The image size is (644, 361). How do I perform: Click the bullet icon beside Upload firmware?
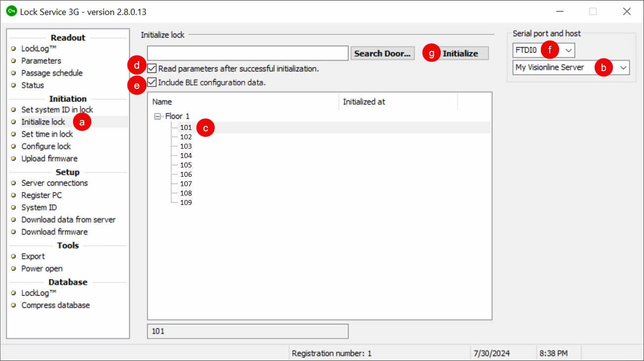coord(14,159)
